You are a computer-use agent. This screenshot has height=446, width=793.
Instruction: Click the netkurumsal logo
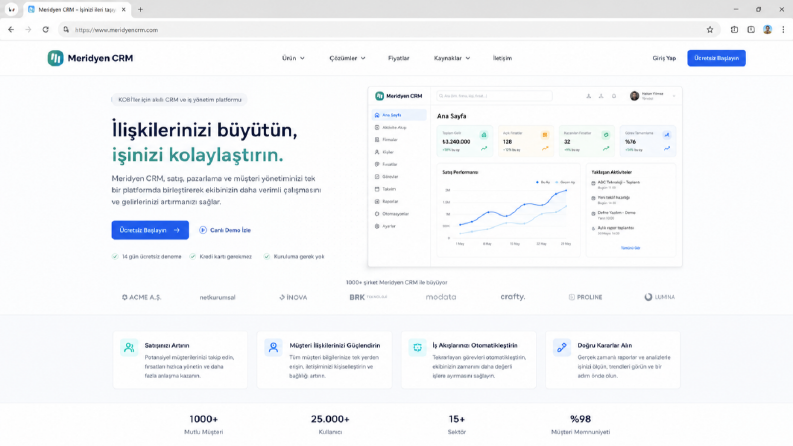click(x=217, y=297)
